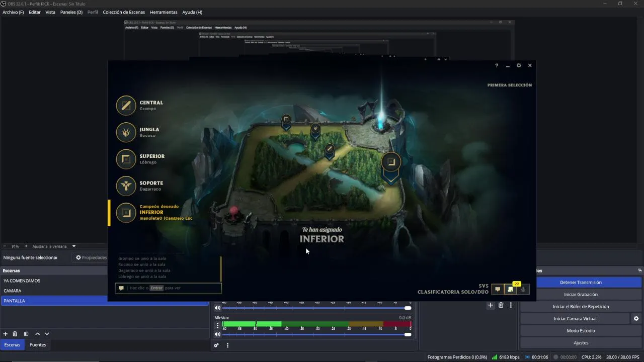Click the Propiedades button

[x=91, y=257]
